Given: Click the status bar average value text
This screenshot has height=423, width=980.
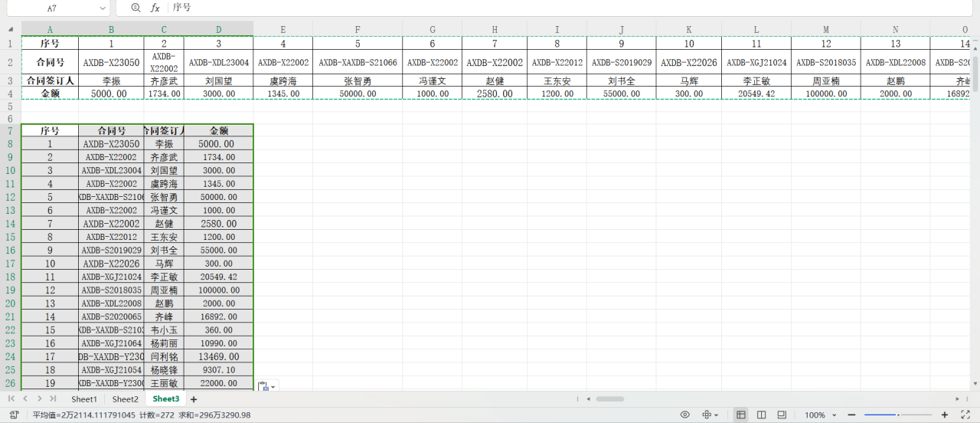Looking at the screenshot, I should 83,415.
